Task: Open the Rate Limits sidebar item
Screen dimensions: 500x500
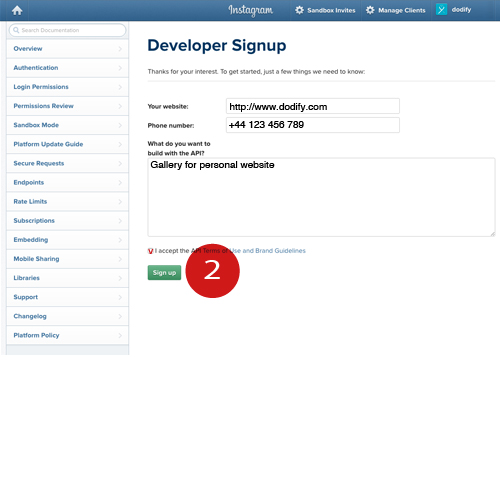Action: [67, 201]
